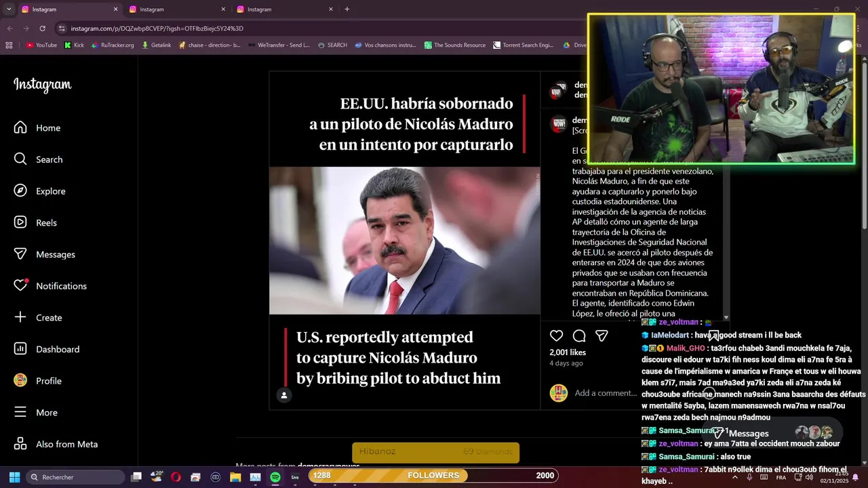868x488 pixels.
Task: Click the caption scroll down arrow
Action: click(726, 317)
